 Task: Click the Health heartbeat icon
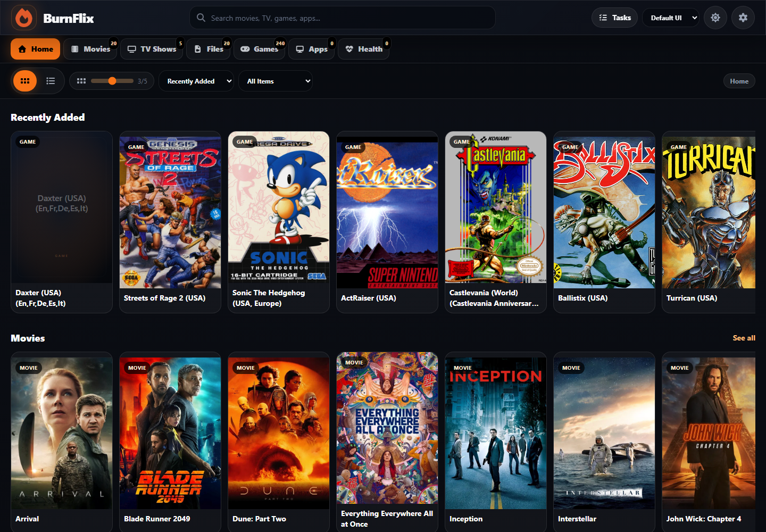(349, 49)
